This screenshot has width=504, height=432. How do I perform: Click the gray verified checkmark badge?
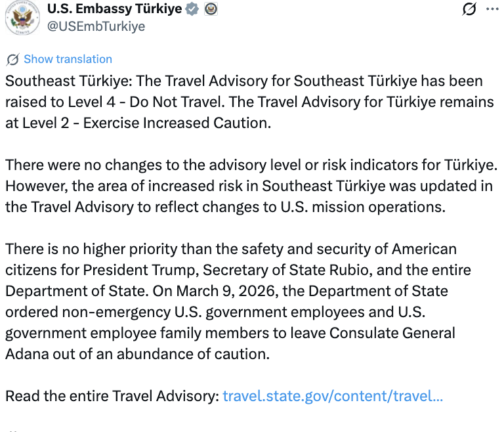pyautogui.click(x=192, y=9)
